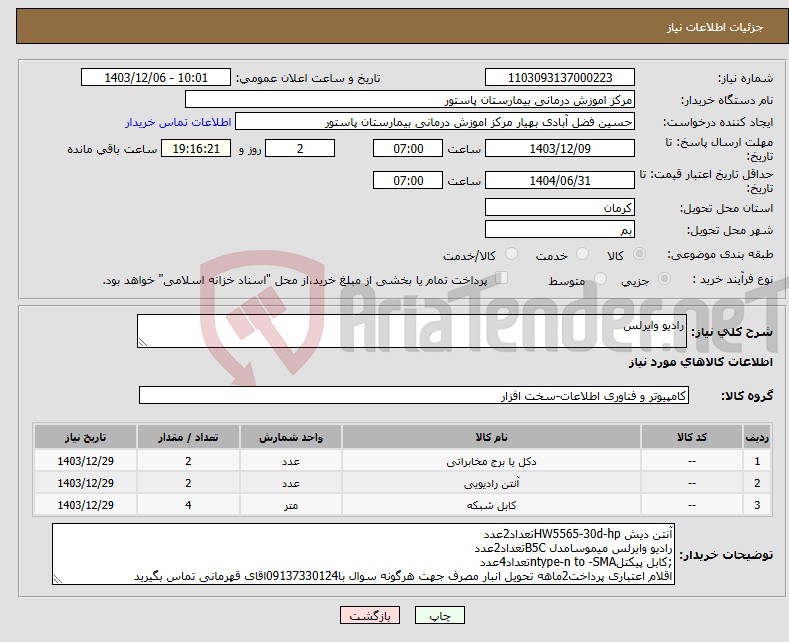Image resolution: width=789 pixels, height=642 pixels.
Task: Select the کالا/خدمت radio button
Action: pyautogui.click(x=511, y=254)
